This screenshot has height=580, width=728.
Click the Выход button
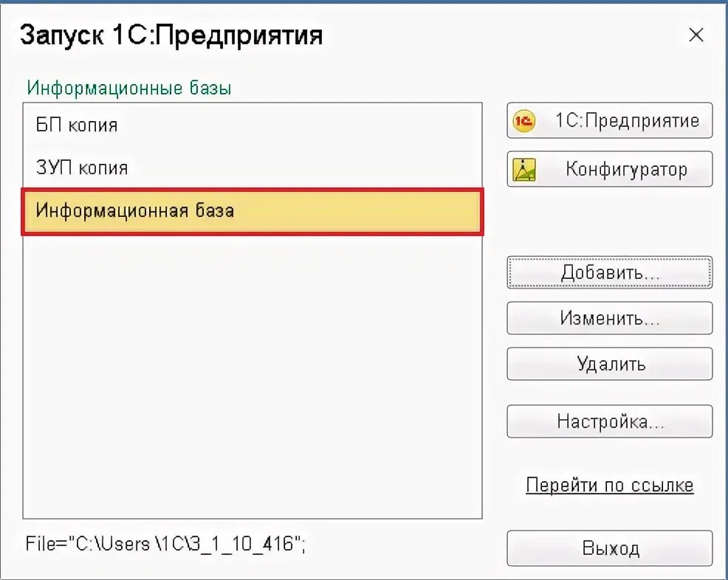(610, 548)
